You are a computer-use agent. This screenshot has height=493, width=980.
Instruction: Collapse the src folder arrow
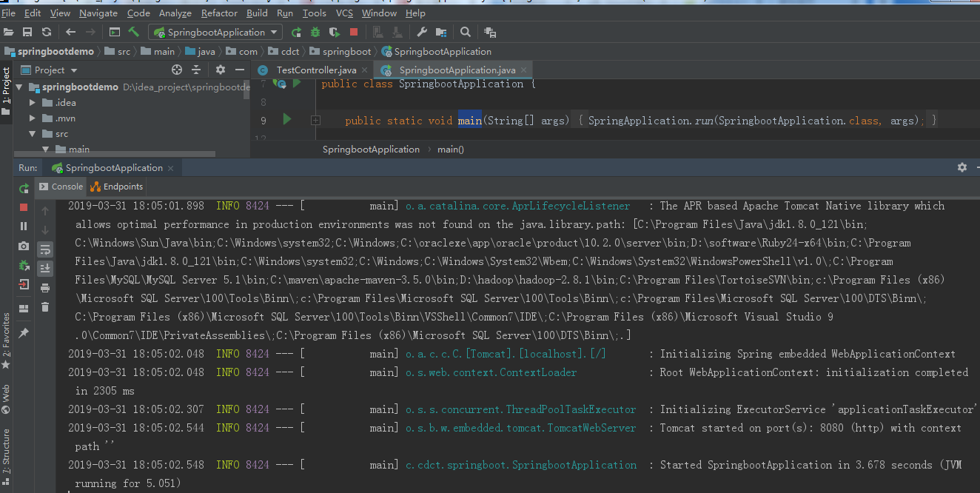[33, 134]
